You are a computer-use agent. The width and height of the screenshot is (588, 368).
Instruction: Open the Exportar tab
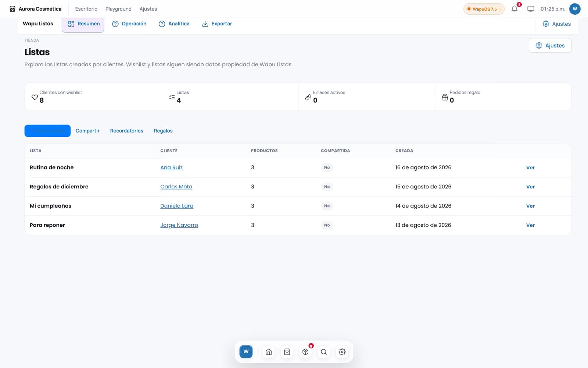[217, 24]
